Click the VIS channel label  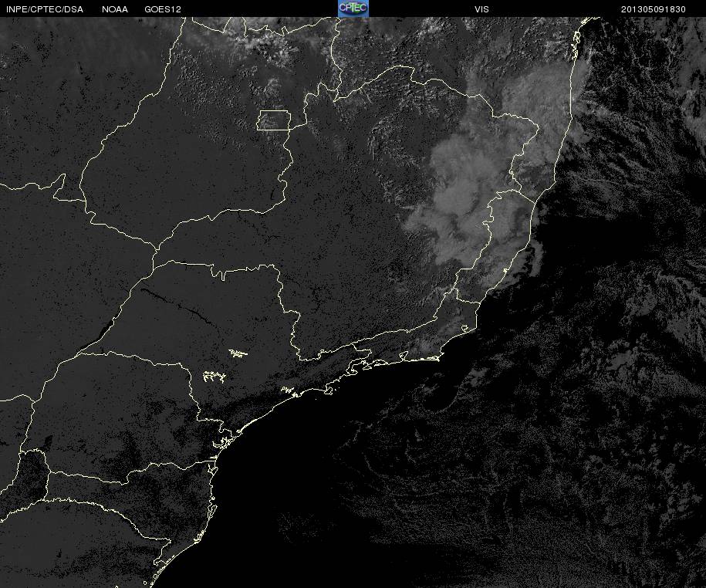(481, 9)
